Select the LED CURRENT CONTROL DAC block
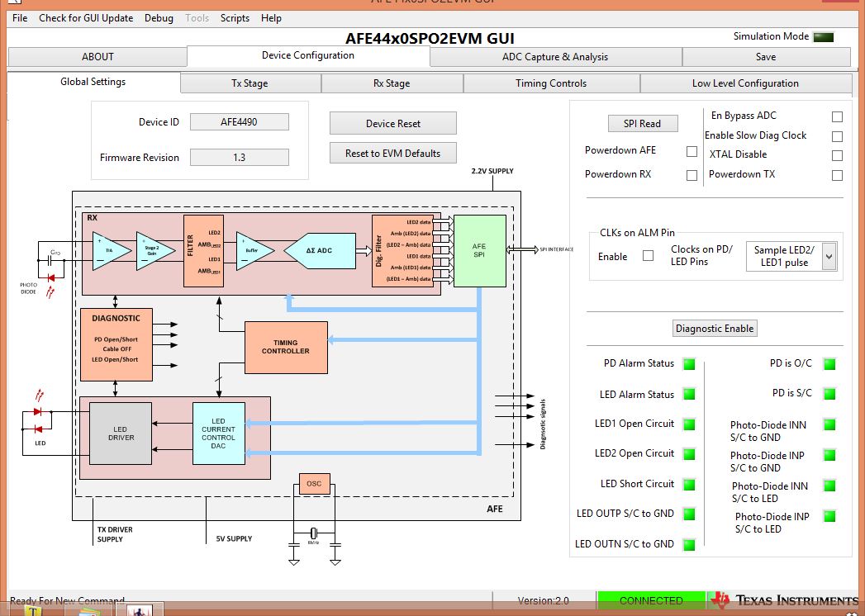This screenshot has width=865, height=616. (x=218, y=434)
